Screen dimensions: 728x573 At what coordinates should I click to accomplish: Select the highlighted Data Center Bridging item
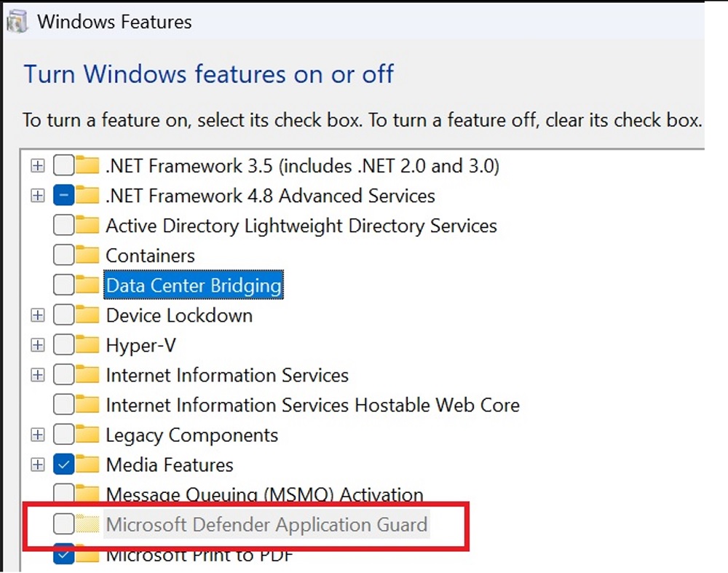pyautogui.click(x=193, y=285)
